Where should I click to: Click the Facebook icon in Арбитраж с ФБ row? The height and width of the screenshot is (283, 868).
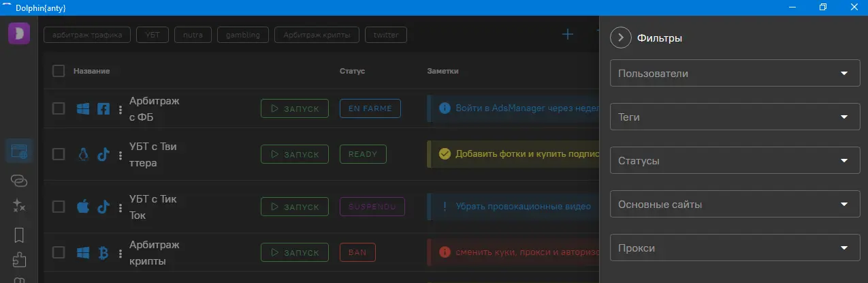103,109
